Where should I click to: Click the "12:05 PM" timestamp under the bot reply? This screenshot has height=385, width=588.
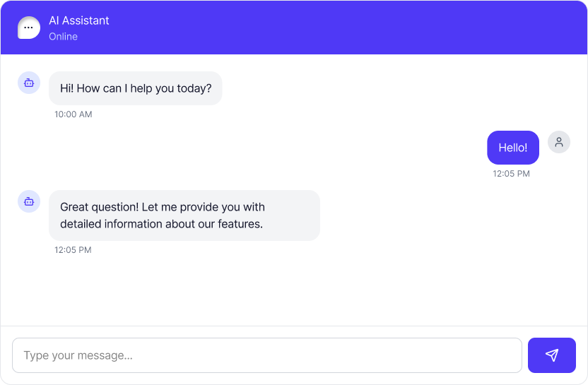coord(73,250)
